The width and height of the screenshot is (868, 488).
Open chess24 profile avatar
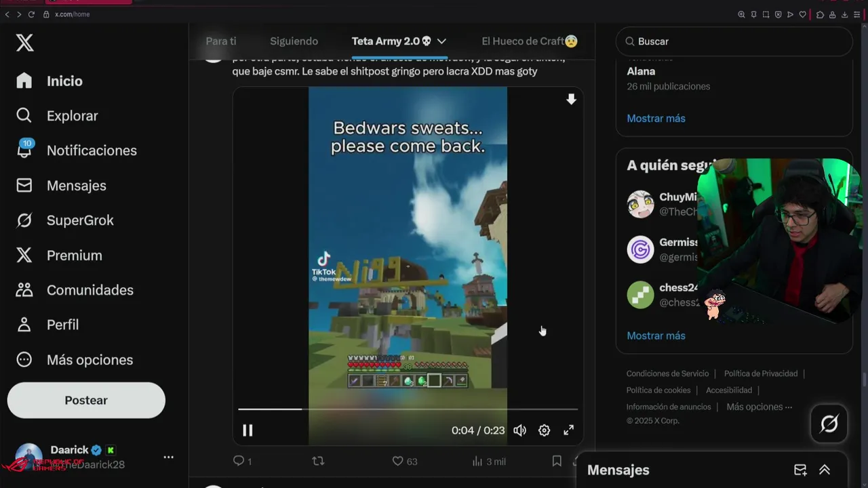click(640, 296)
